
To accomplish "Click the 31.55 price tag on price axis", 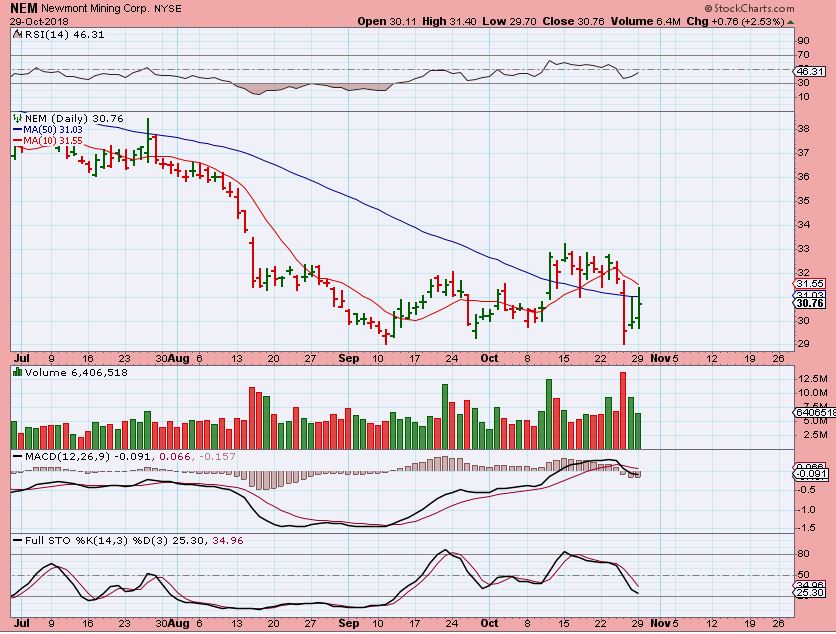I will [810, 284].
